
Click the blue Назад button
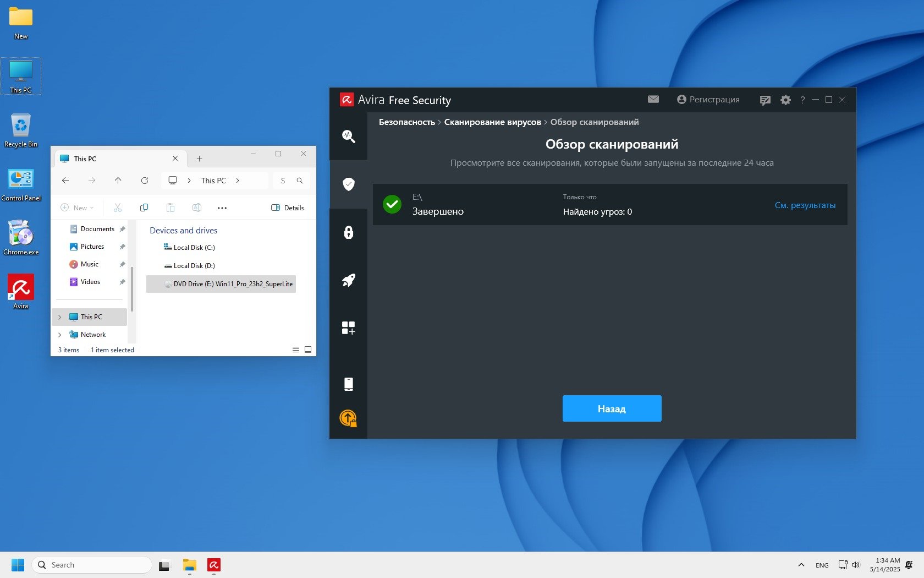click(x=612, y=408)
